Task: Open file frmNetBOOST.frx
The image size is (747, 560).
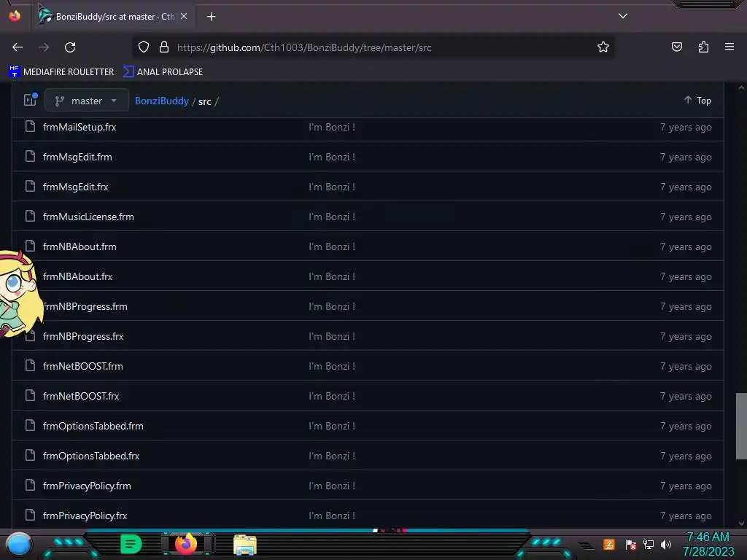Action: pos(81,396)
